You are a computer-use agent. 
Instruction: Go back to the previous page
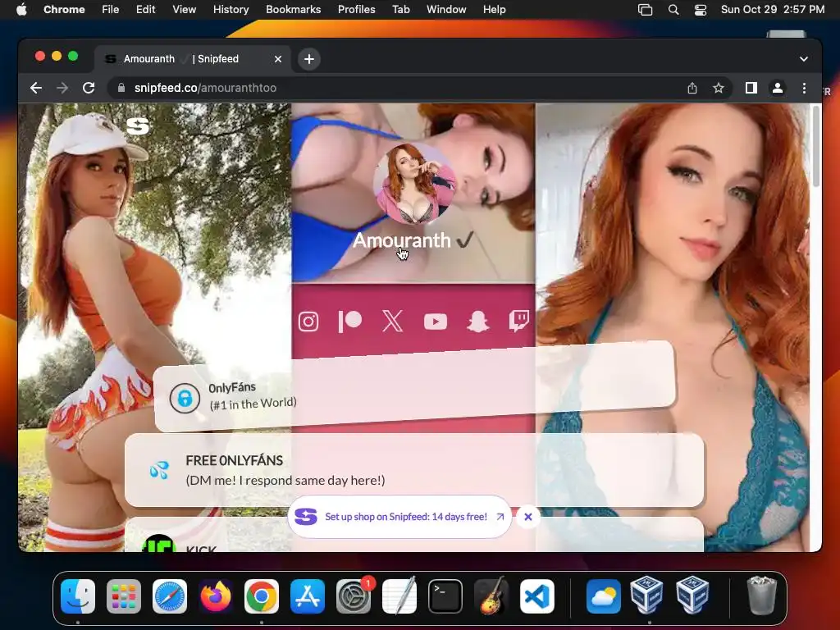pos(36,88)
